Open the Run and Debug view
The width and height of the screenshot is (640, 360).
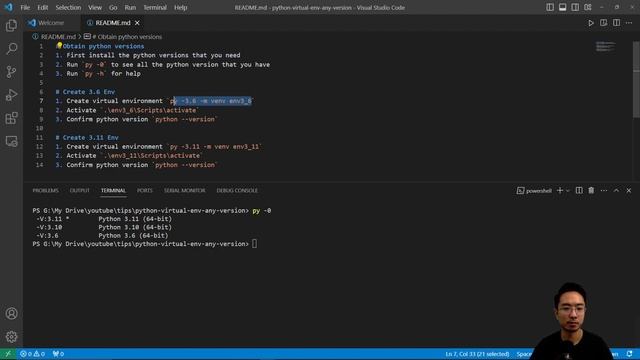11,95
